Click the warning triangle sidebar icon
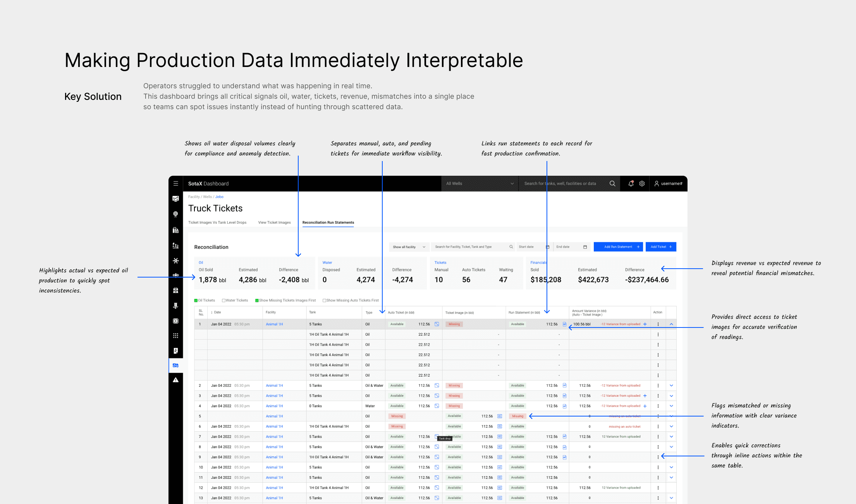This screenshot has height=504, width=856. (176, 380)
